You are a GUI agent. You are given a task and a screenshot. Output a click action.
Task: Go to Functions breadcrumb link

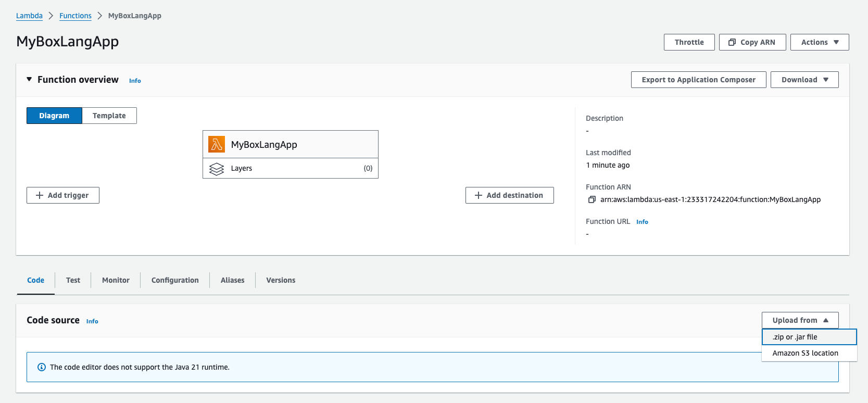tap(76, 16)
